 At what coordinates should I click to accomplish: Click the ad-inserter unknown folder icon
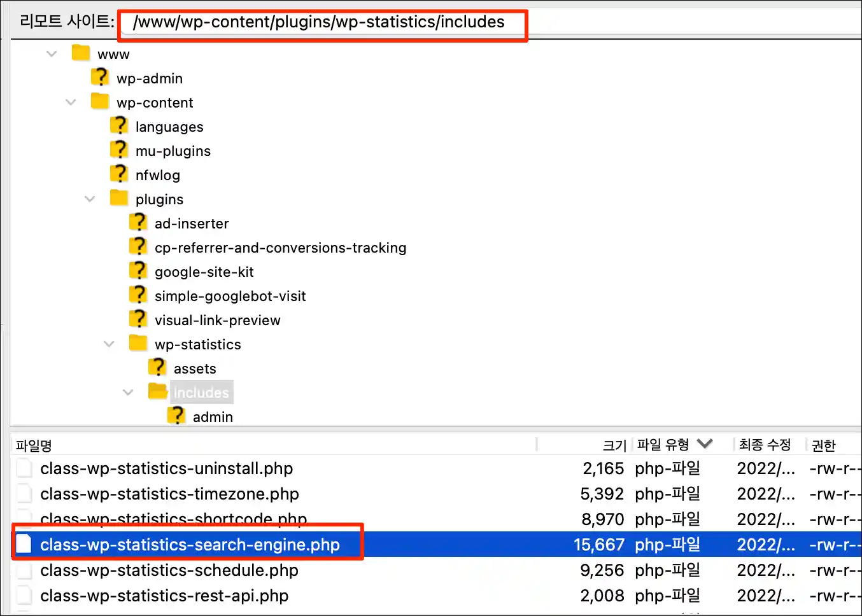[x=138, y=222]
